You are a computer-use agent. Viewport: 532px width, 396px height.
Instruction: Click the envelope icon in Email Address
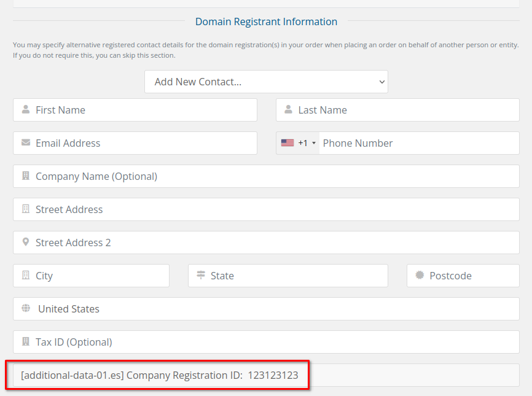click(26, 142)
